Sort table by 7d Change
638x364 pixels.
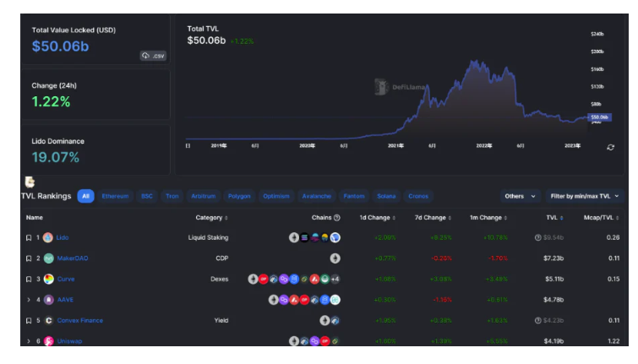(433, 218)
